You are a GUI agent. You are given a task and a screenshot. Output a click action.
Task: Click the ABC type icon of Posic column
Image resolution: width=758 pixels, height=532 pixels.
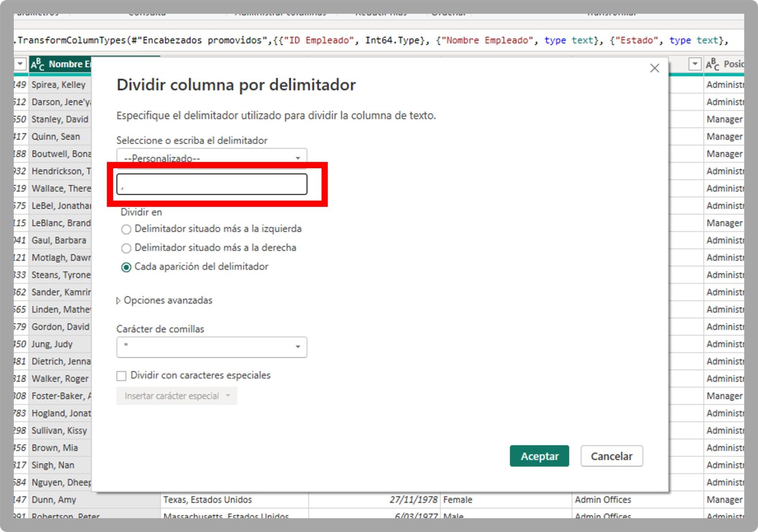tap(712, 64)
